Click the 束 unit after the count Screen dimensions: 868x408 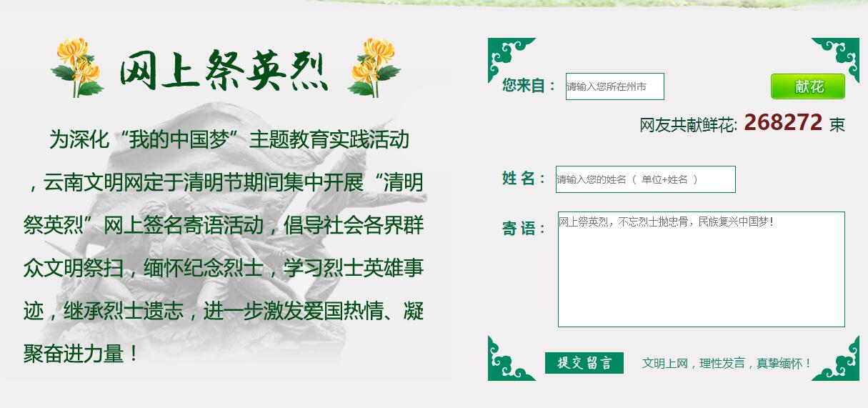coord(837,125)
